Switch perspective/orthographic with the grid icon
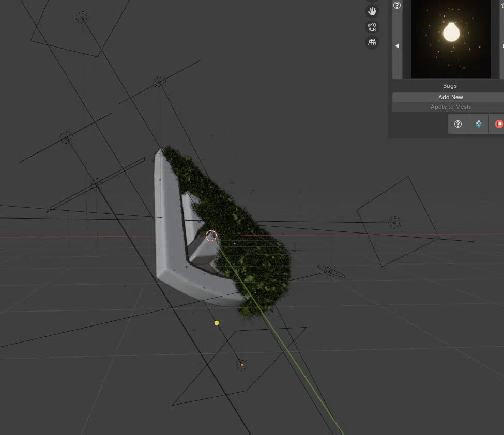Viewport: 504px width, 435px height. click(x=372, y=42)
